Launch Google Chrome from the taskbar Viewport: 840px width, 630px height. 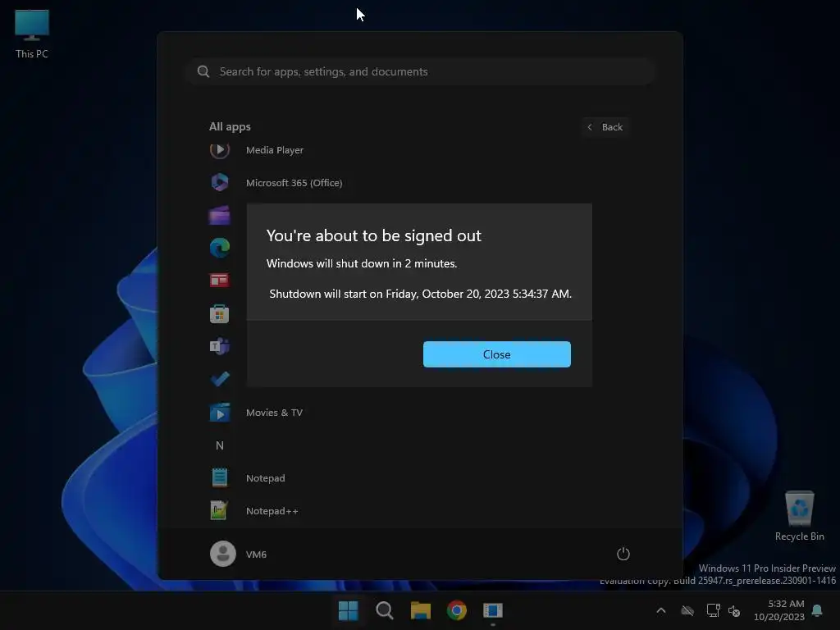[x=456, y=610]
